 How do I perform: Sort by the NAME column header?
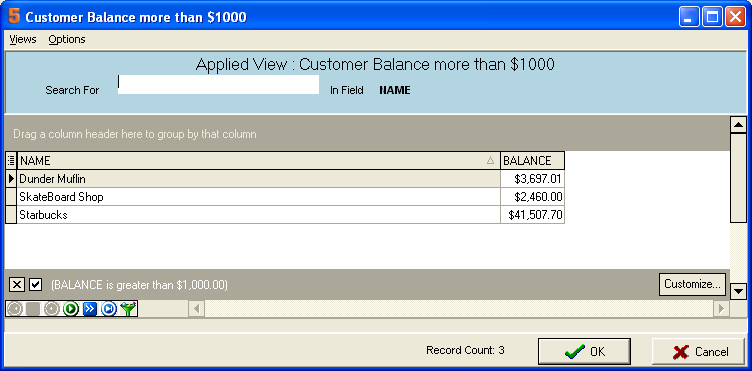[x=258, y=161]
